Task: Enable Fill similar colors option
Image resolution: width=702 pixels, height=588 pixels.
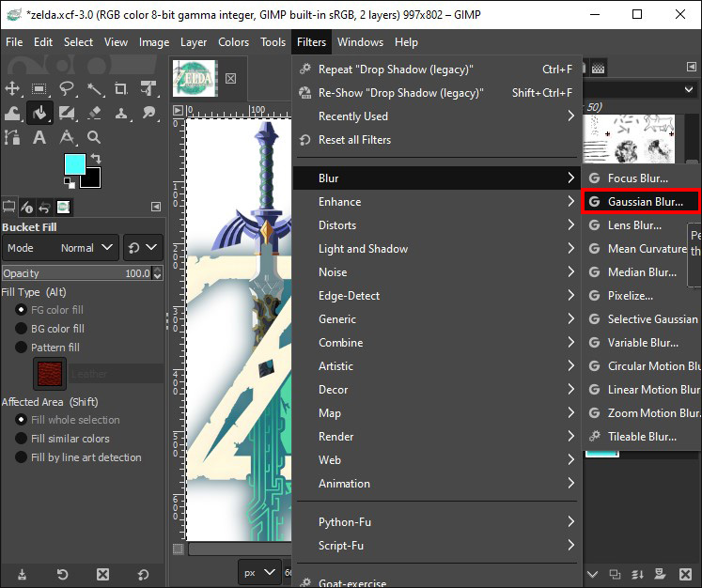Action: click(x=21, y=439)
